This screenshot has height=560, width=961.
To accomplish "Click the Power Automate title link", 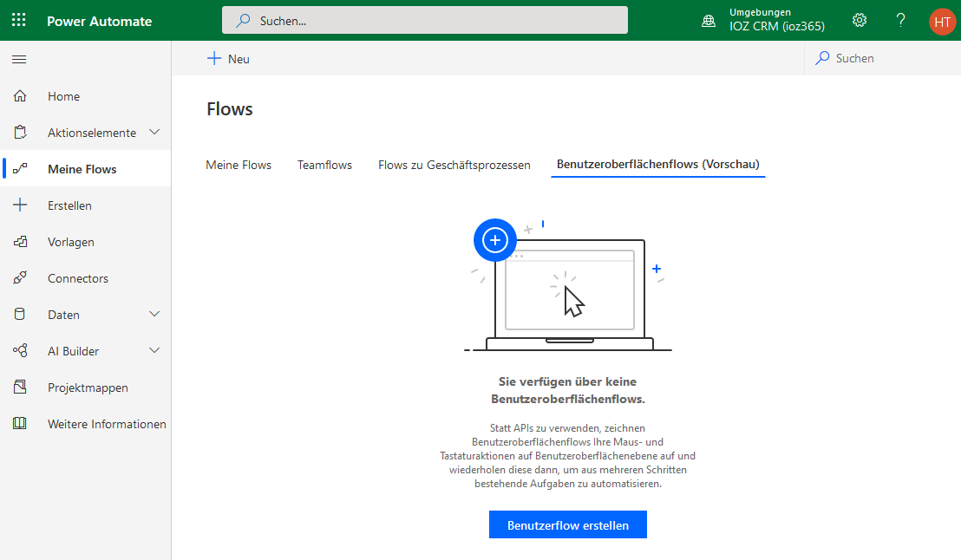I will (99, 21).
